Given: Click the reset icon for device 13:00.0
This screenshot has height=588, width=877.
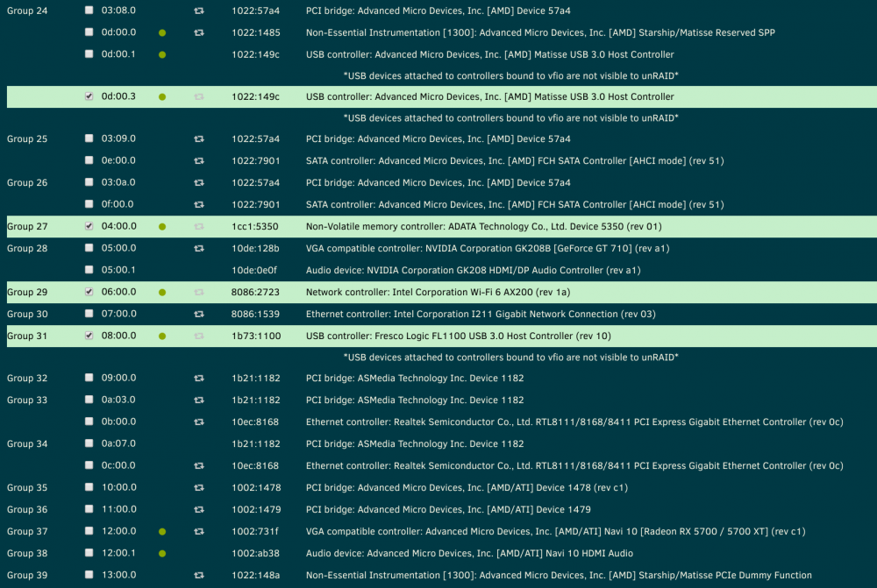Looking at the screenshot, I should pyautogui.click(x=198, y=575).
